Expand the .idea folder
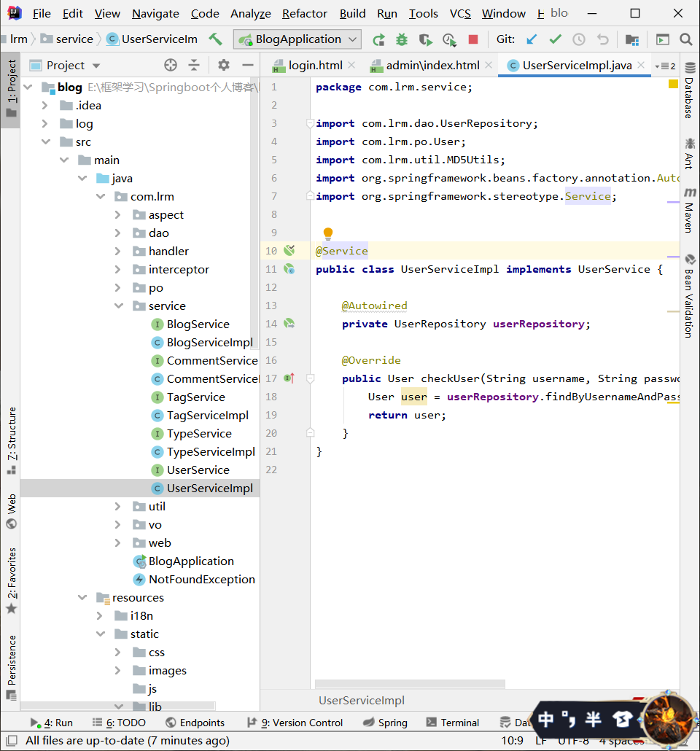Image resolution: width=700 pixels, height=751 pixels. pos(44,106)
